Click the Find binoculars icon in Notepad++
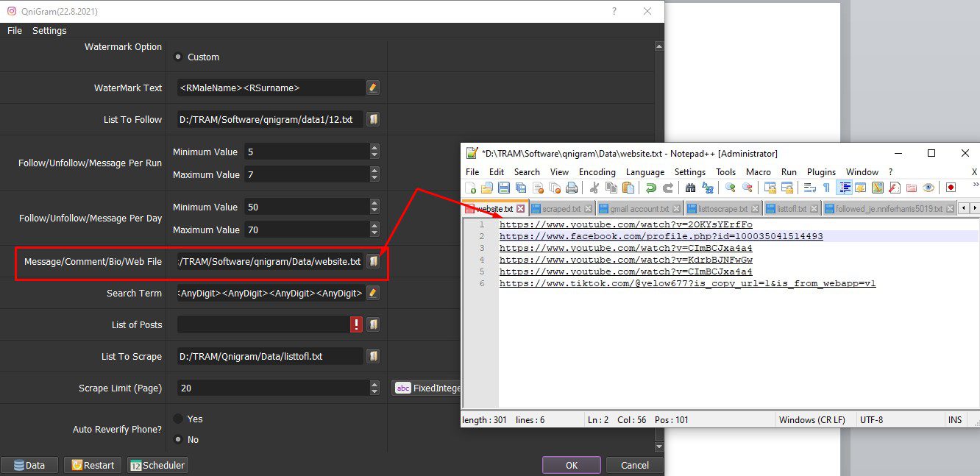 (x=690, y=188)
